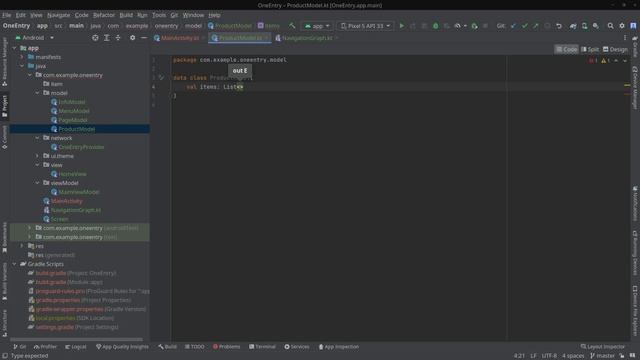Click the warning triangle indicator in editor

click(605, 60)
